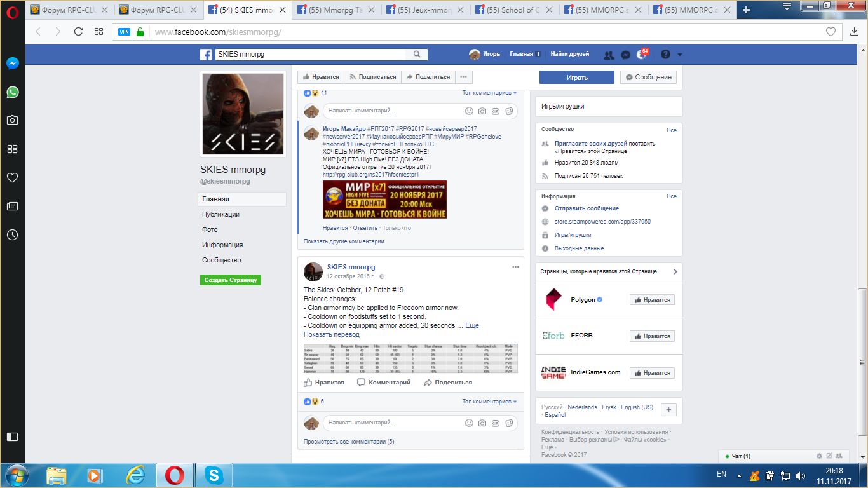Open the Facebook quick help question icon
The height and width of the screenshot is (488, 868).
pos(665,55)
